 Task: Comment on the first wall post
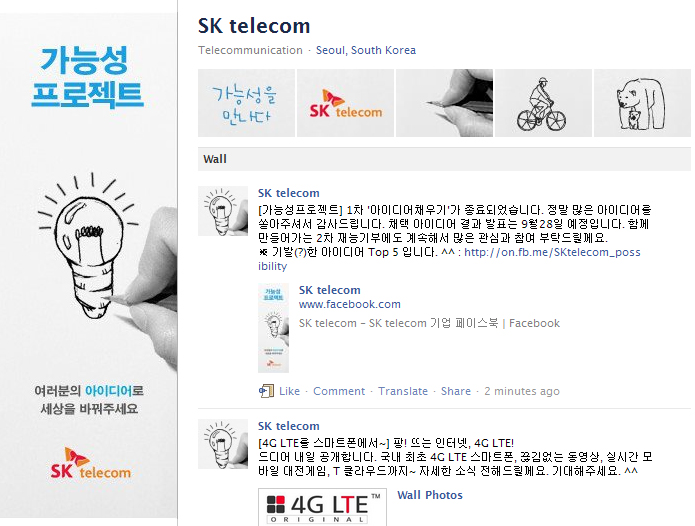point(339,391)
